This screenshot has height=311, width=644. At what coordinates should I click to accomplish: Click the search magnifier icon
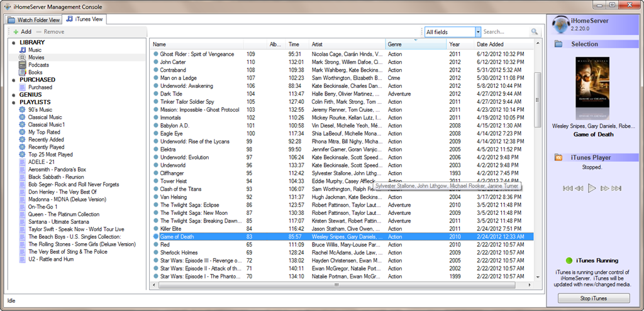point(534,31)
